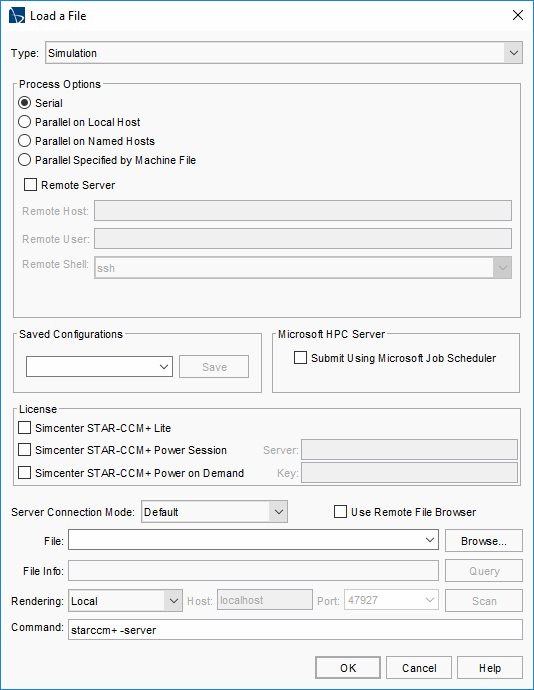Pick Parallel Specified by Machine File
The image size is (534, 690).
tap(24, 160)
